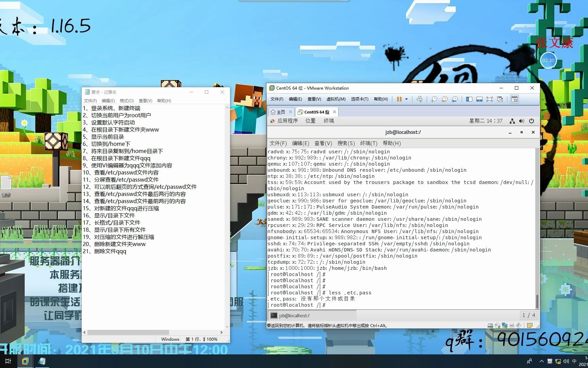
Task: Click the terminal vertical scrollbar thumb
Action: click(537, 302)
